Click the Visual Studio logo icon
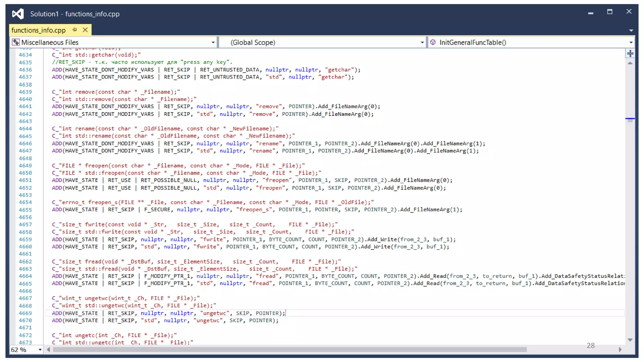Screen dimensions: 644x362 [18, 14]
